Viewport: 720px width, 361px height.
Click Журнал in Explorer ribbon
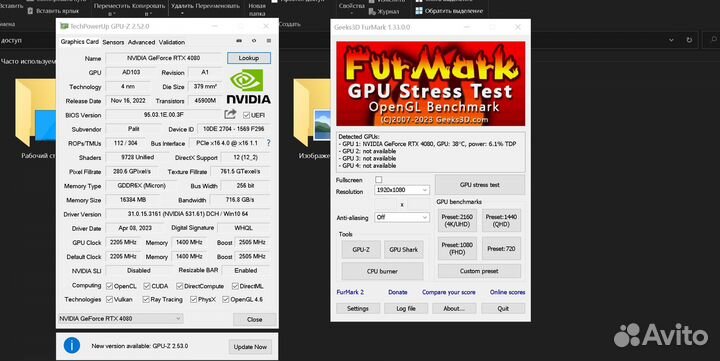pos(384,11)
